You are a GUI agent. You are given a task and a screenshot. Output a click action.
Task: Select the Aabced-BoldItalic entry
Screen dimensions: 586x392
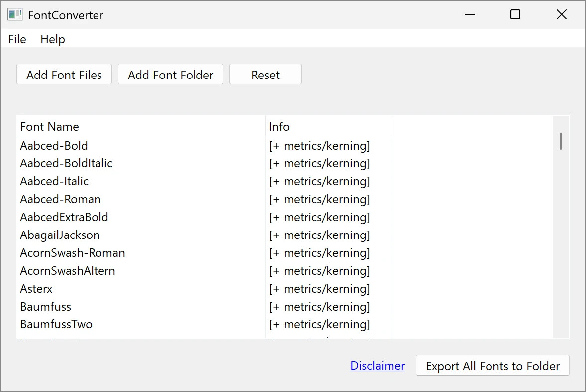pos(66,163)
